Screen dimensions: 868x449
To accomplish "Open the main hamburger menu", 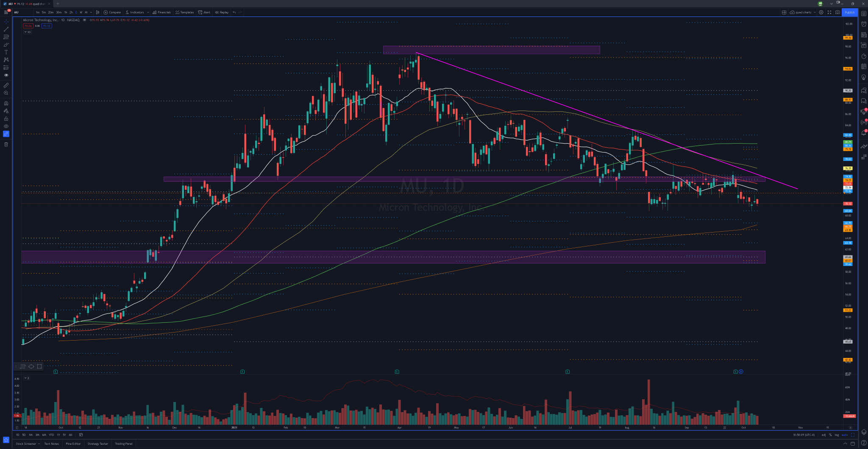I will (x=6, y=12).
